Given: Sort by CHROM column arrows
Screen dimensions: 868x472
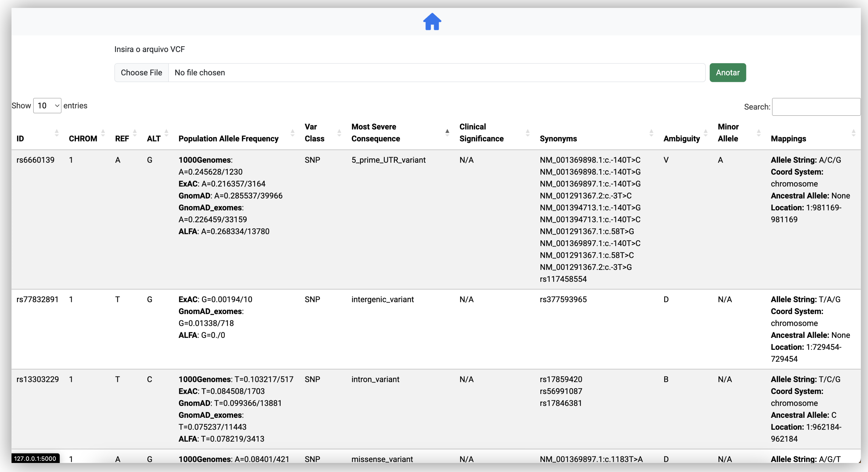Looking at the screenshot, I should click(x=103, y=133).
